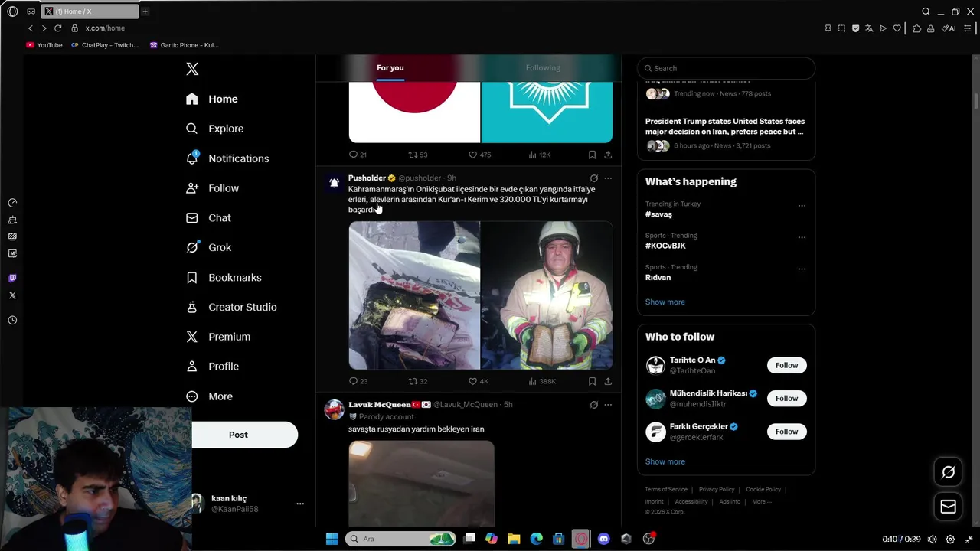The image size is (980, 551).
Task: Open History clock in Opera sidebar
Action: click(x=12, y=321)
